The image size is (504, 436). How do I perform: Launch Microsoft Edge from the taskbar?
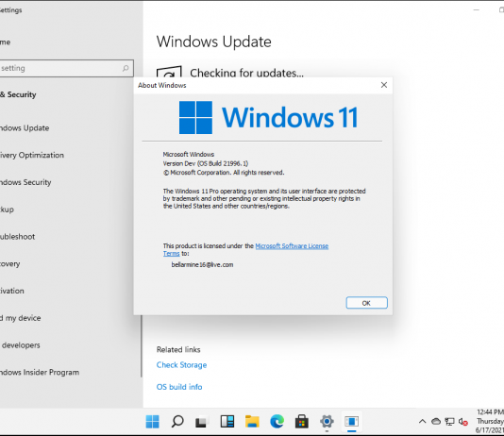(277, 422)
